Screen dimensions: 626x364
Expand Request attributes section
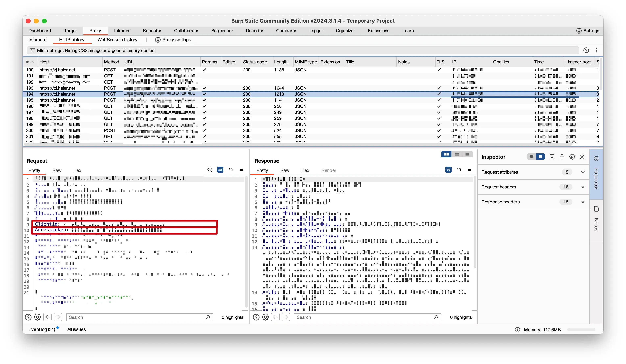tap(583, 172)
